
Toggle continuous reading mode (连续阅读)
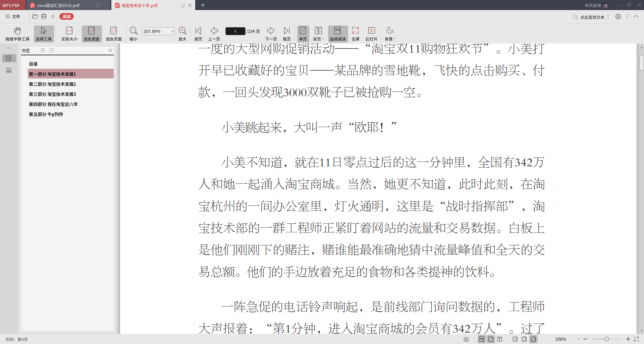338,34
